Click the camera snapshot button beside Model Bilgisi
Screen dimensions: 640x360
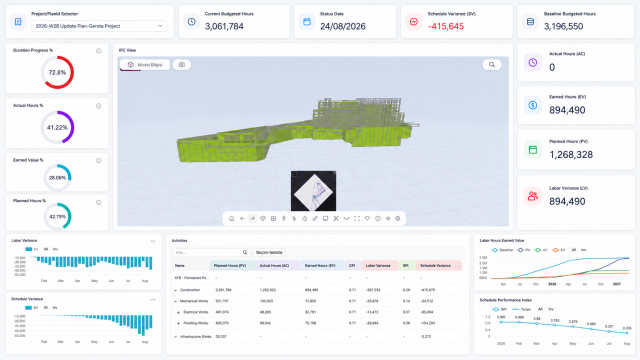pos(182,64)
